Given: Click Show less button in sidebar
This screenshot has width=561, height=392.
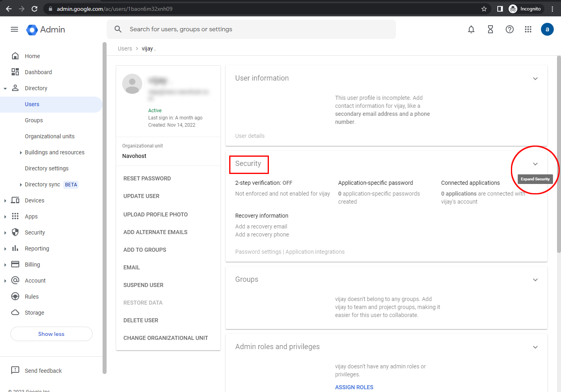Looking at the screenshot, I should coord(51,334).
